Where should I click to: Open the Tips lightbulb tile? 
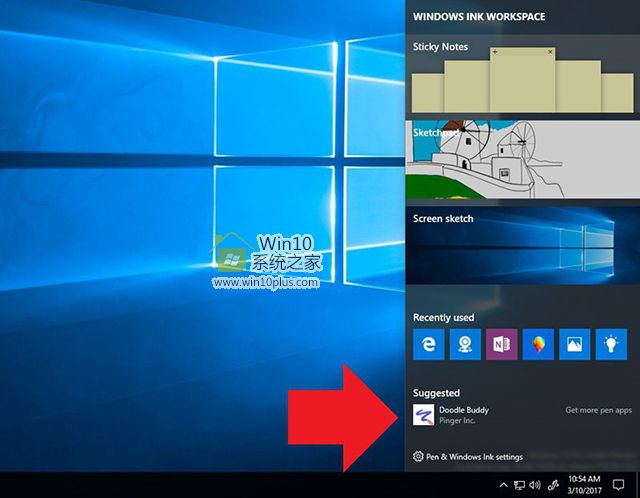(x=611, y=344)
